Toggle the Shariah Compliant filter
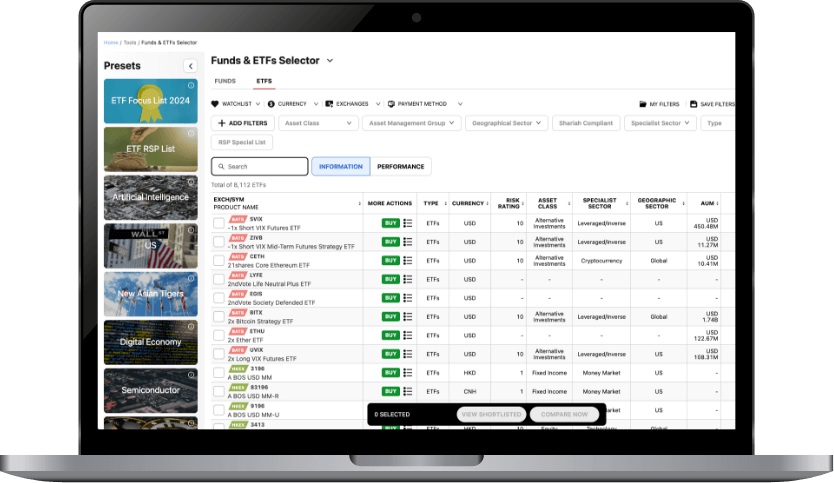 pyautogui.click(x=586, y=123)
